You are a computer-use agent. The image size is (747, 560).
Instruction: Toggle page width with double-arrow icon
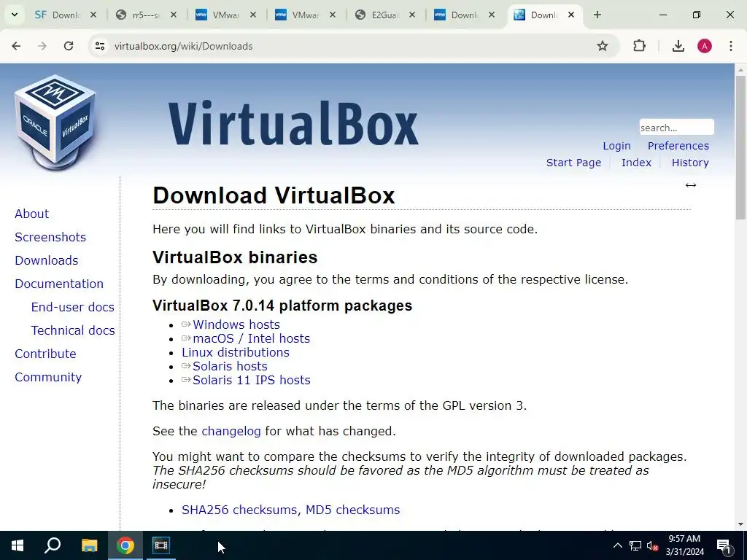tap(690, 185)
